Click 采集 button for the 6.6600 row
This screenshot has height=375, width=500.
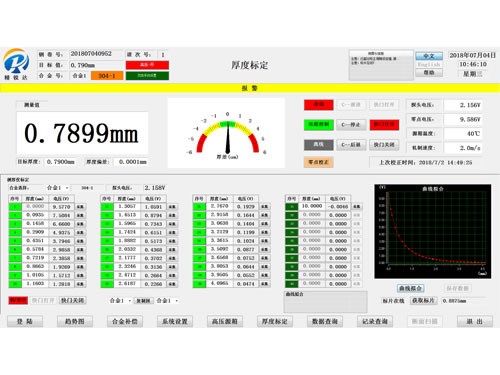click(x=80, y=224)
